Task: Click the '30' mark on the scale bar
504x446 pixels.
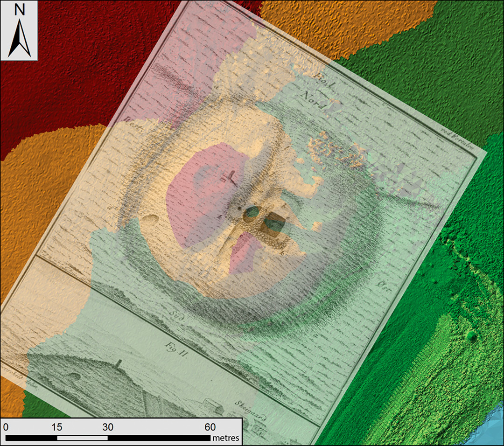Action: pyautogui.click(x=108, y=427)
